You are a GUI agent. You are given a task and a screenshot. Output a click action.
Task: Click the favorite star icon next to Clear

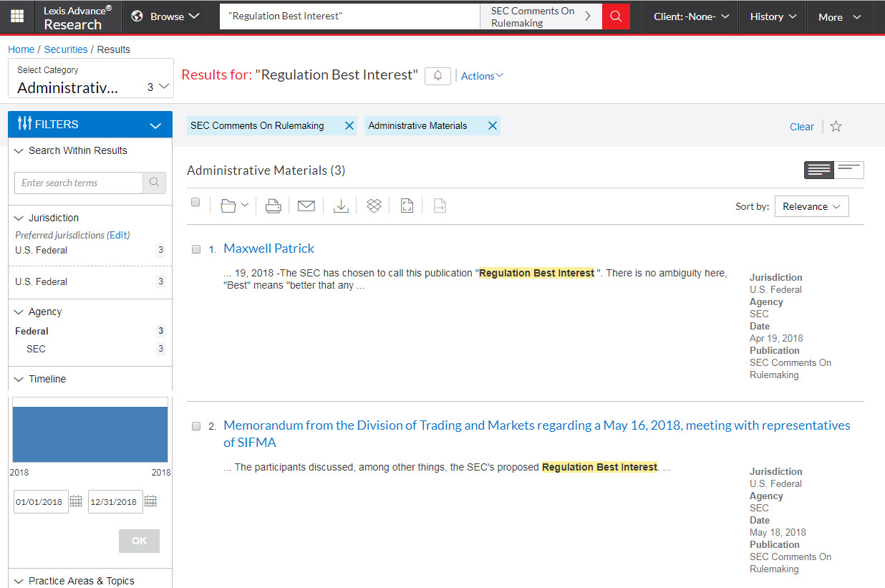(x=836, y=126)
